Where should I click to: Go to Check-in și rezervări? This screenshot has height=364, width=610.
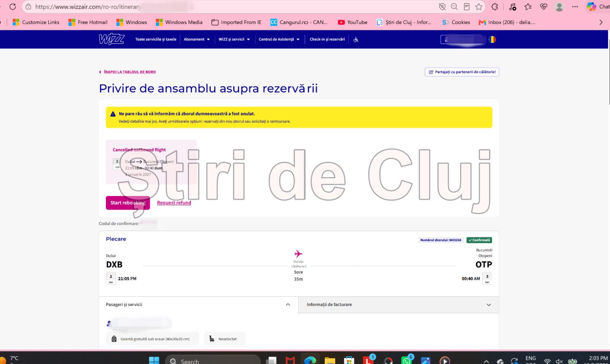click(327, 39)
